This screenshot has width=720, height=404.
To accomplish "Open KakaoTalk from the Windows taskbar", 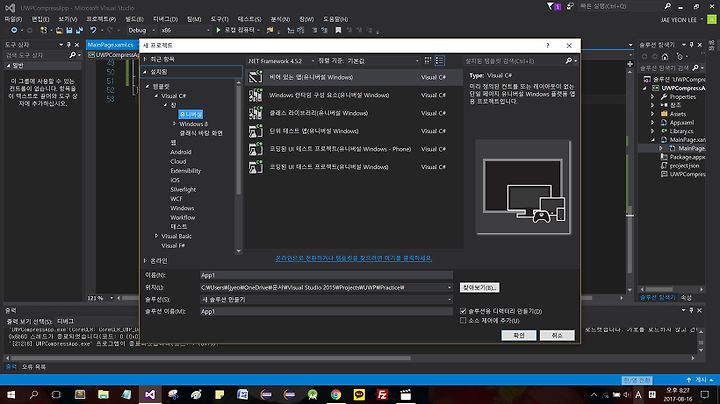I will [x=359, y=394].
